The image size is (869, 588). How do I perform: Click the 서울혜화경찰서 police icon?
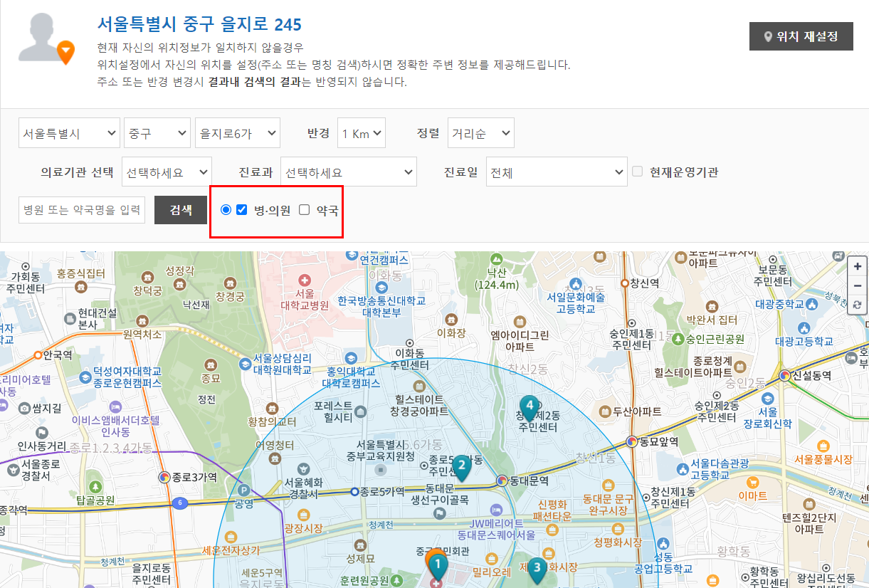tap(304, 468)
